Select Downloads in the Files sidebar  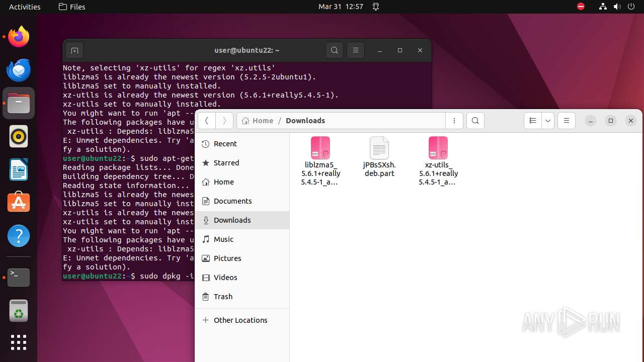coord(242,220)
